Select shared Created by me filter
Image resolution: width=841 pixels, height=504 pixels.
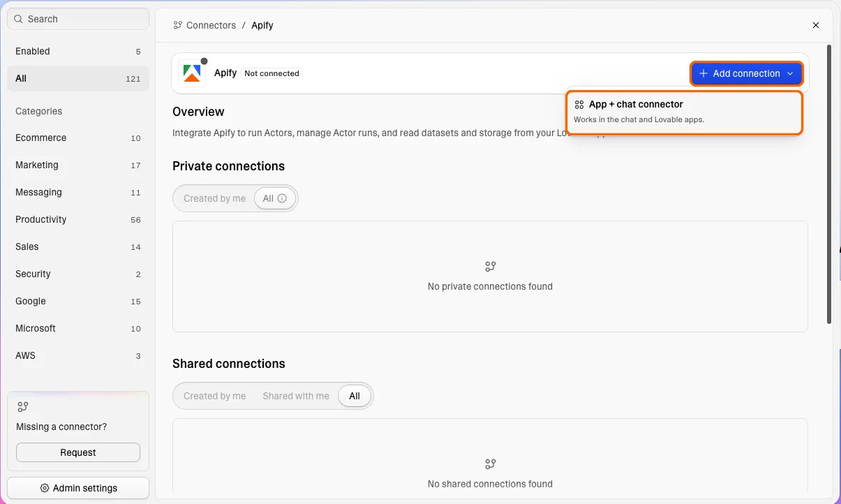click(214, 396)
